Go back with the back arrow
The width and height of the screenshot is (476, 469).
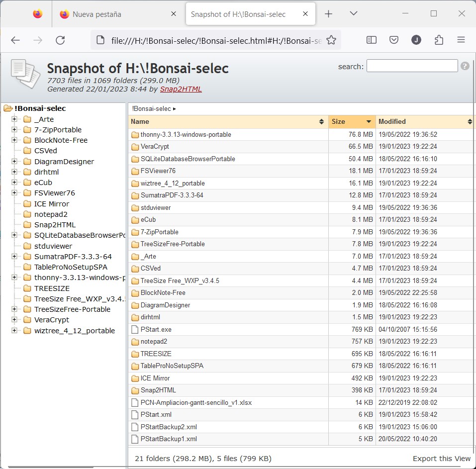click(x=15, y=40)
